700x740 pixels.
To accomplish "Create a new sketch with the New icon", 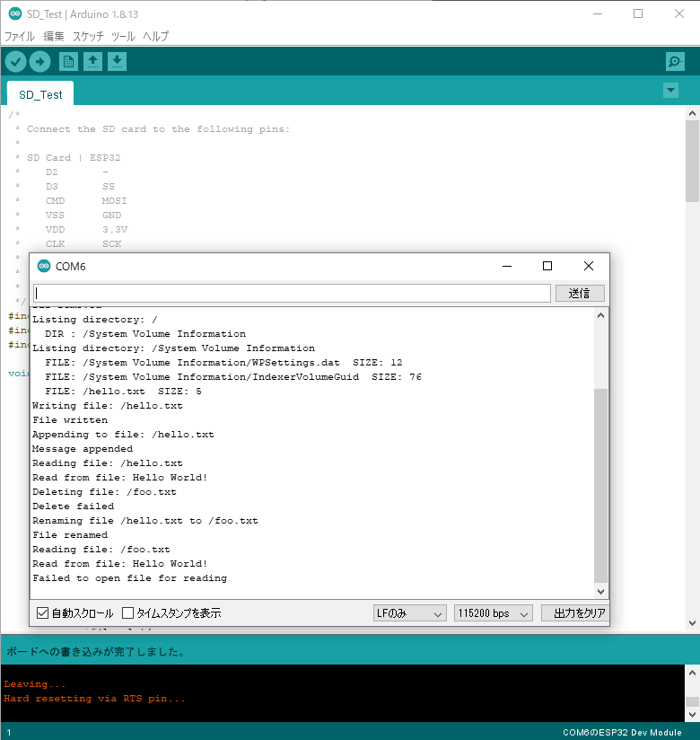I will point(68,61).
